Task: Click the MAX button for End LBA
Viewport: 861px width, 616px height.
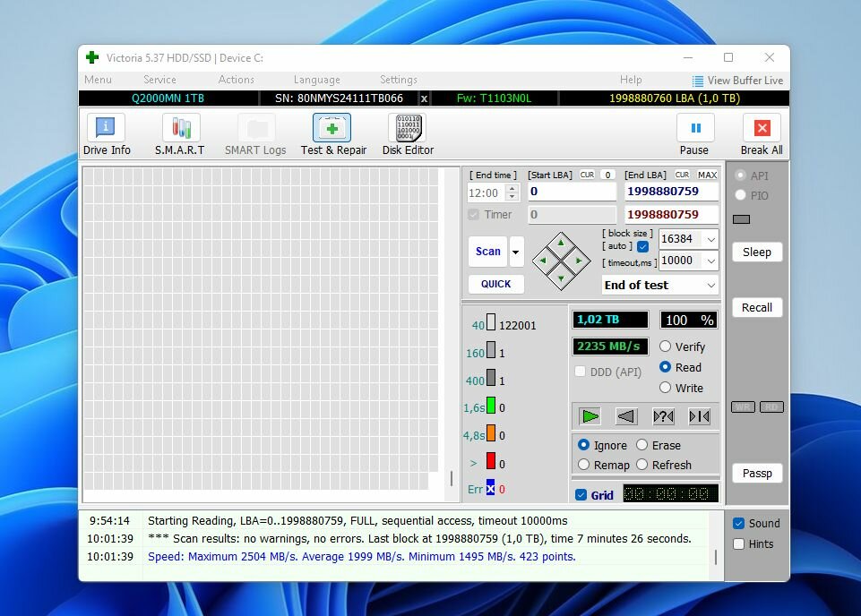Action: [707, 175]
